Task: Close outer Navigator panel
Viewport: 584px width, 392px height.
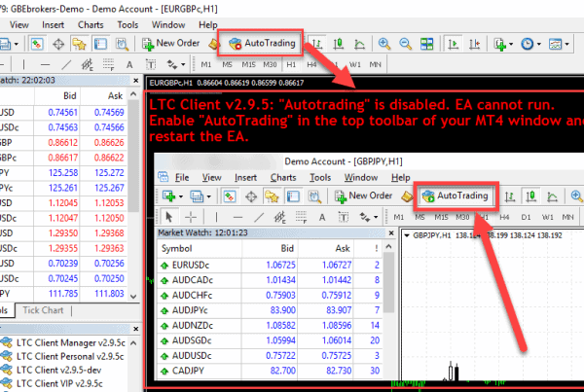Action: tap(136, 329)
